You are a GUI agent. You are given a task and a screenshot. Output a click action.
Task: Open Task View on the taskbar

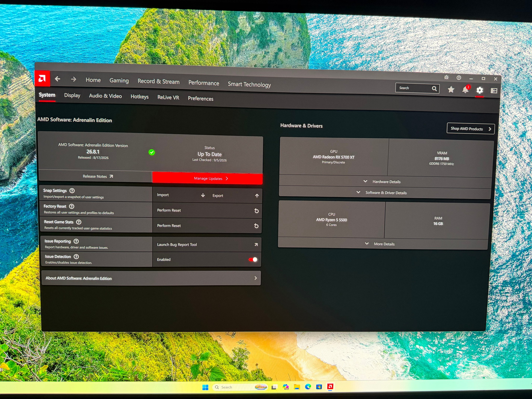274,387
